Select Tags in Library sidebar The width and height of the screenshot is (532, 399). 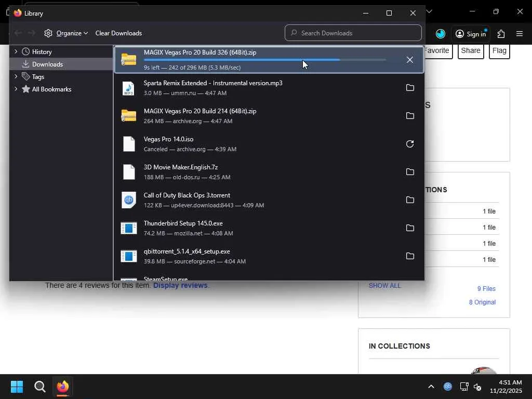click(38, 77)
